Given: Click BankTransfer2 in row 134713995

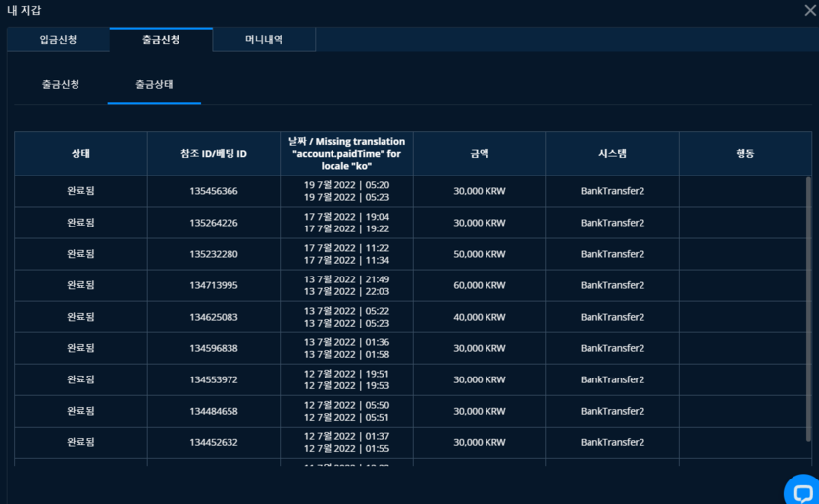Looking at the screenshot, I should coord(612,285).
